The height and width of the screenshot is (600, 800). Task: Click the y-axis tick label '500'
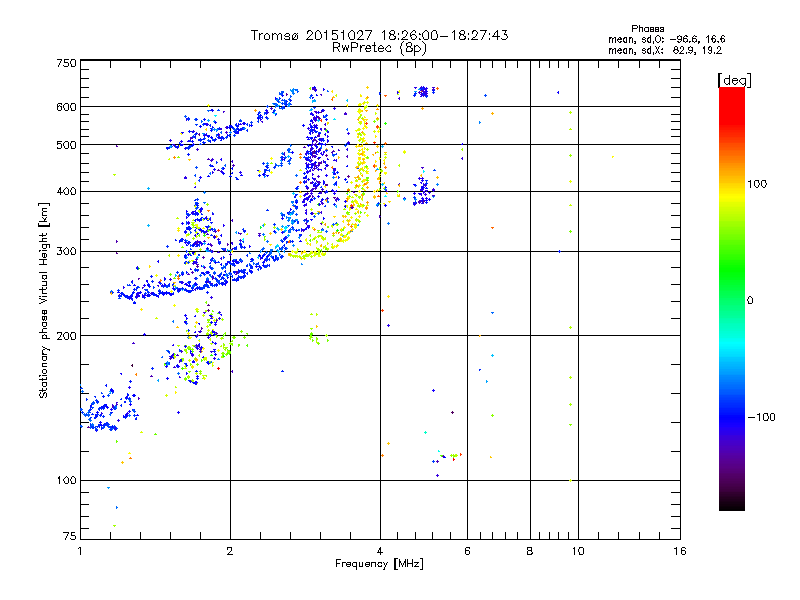(x=66, y=145)
